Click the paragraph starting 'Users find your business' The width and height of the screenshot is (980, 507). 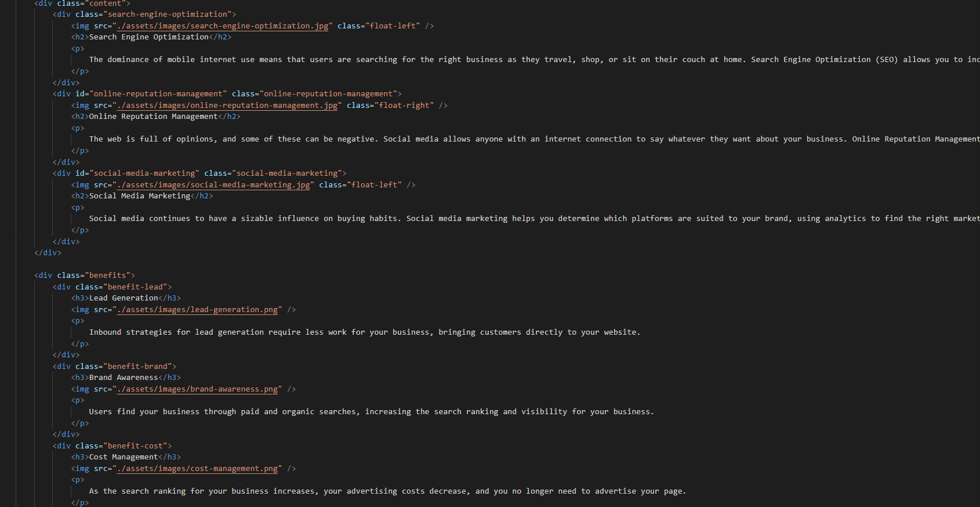(x=372, y=412)
